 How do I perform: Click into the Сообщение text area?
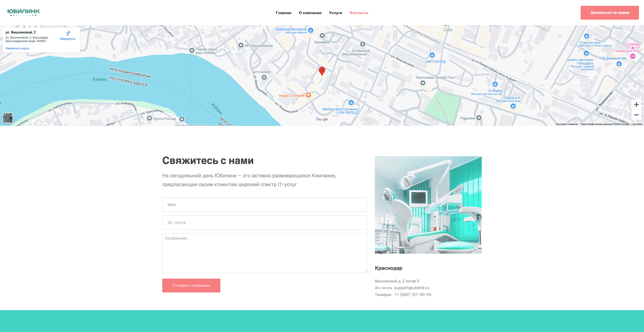click(x=264, y=253)
